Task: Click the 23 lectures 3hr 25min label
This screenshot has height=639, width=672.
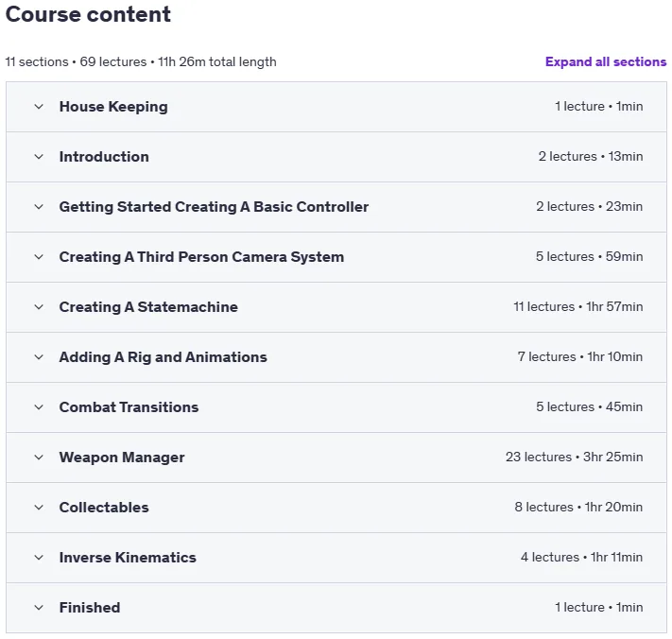Action: [574, 457]
